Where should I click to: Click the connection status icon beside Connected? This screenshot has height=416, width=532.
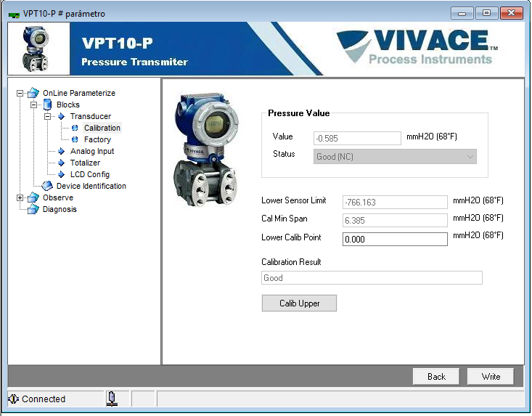point(14,399)
